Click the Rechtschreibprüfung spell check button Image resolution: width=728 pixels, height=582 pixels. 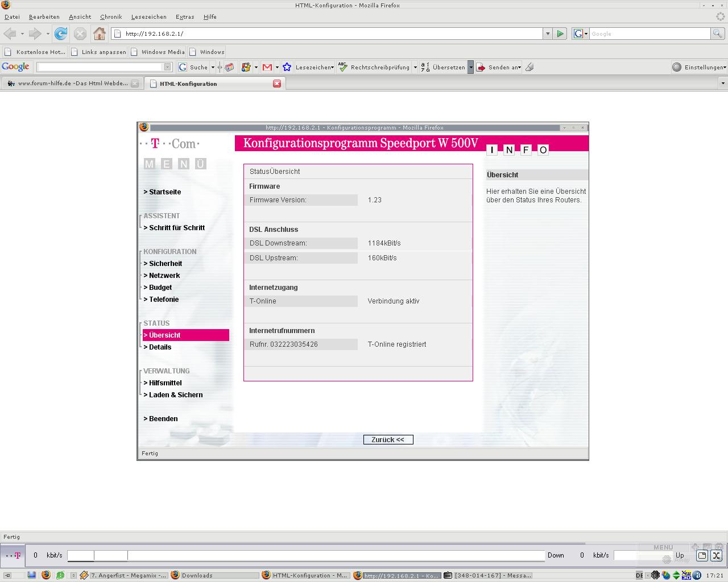374,67
